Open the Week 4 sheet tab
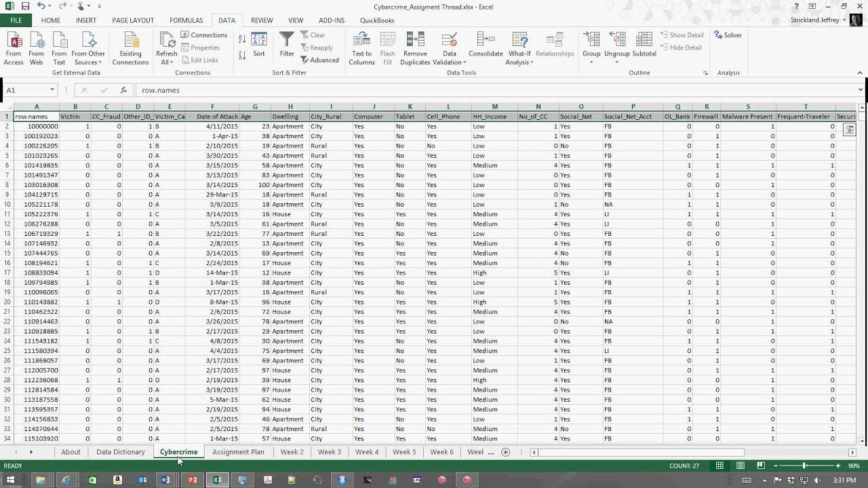 coord(367,452)
